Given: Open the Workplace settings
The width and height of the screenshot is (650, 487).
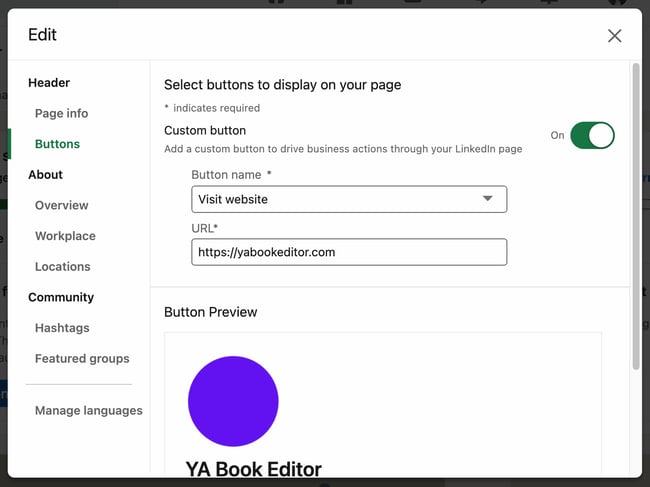Looking at the screenshot, I should click(65, 236).
